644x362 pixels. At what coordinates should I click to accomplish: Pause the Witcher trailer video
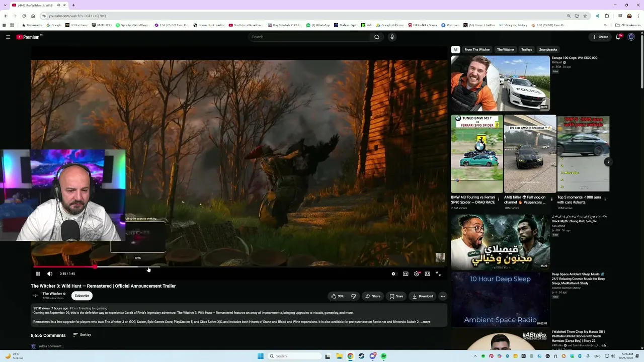(38, 274)
